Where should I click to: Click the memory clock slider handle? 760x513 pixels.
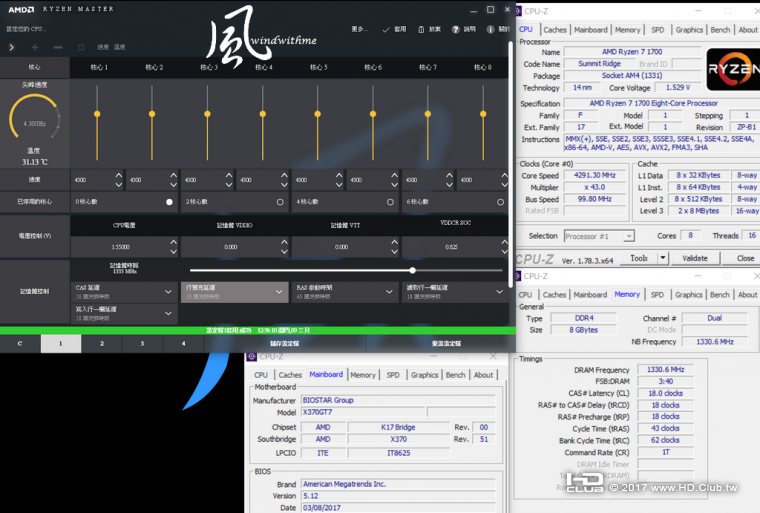coord(412,270)
